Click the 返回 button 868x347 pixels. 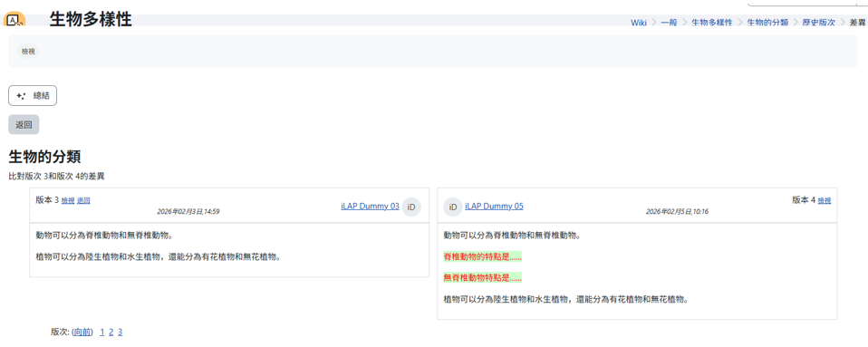tap(24, 124)
